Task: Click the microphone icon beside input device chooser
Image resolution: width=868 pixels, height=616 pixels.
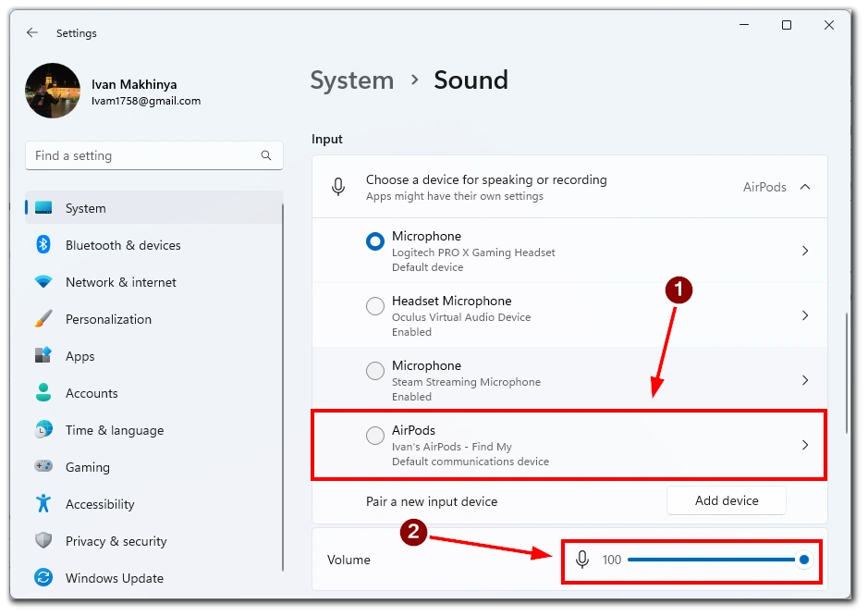Action: [x=338, y=187]
